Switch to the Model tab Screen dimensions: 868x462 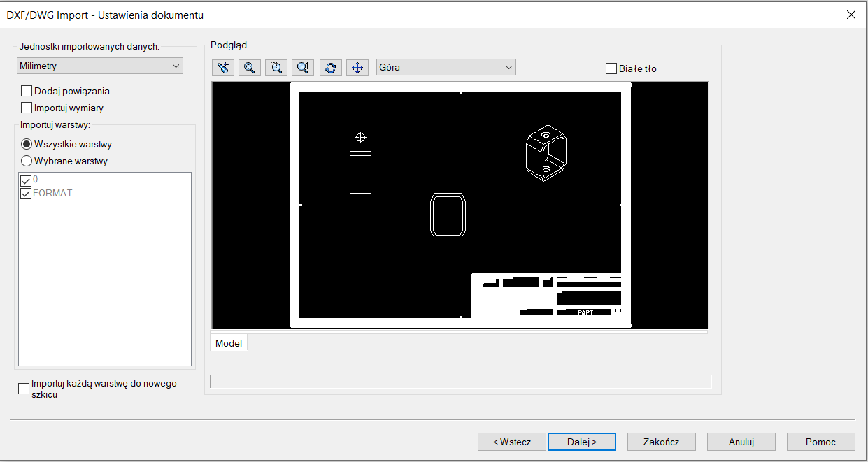(x=229, y=343)
